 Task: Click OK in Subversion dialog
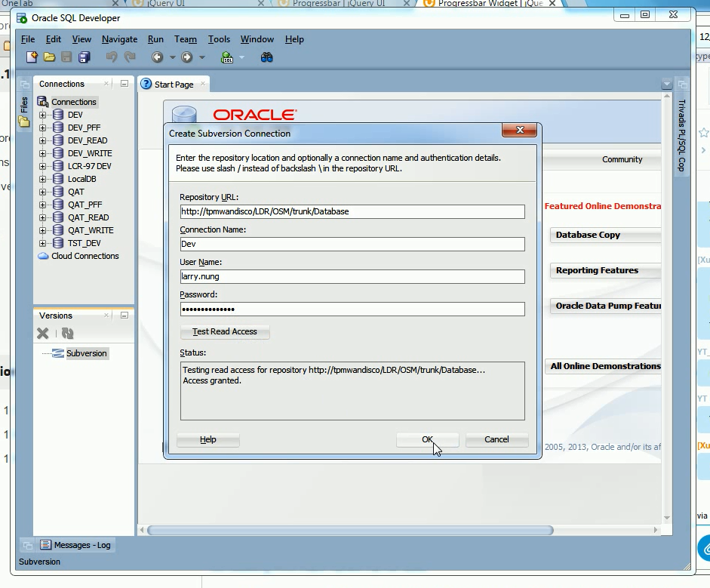[428, 439]
